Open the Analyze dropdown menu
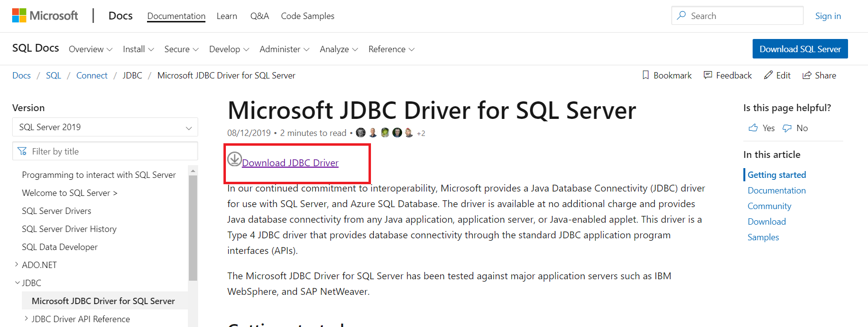 339,49
